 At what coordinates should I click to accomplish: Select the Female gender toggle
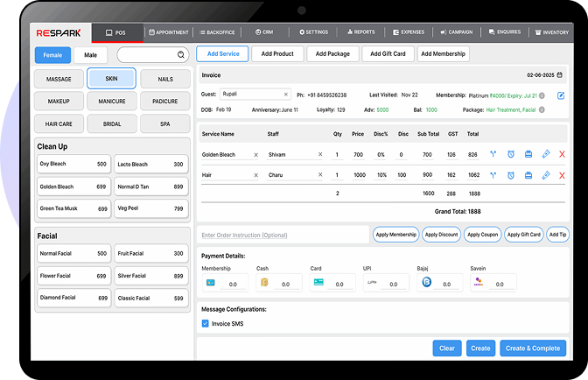[53, 55]
